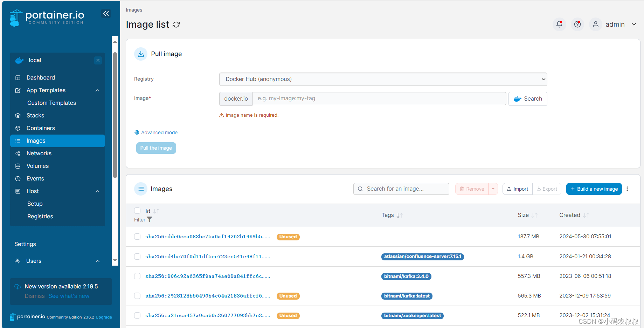Select the bitnami/zookeeper:latest row checkbox

(x=137, y=315)
